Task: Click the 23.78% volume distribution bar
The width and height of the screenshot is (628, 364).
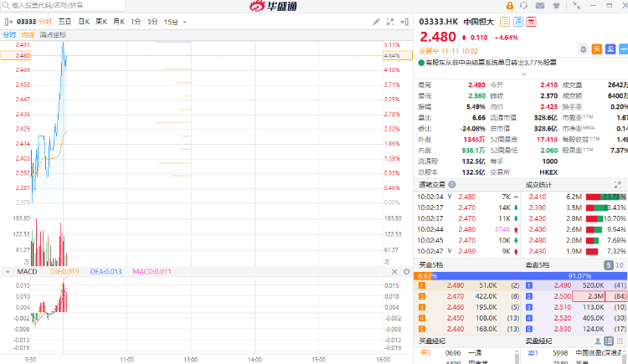Action: (605, 197)
